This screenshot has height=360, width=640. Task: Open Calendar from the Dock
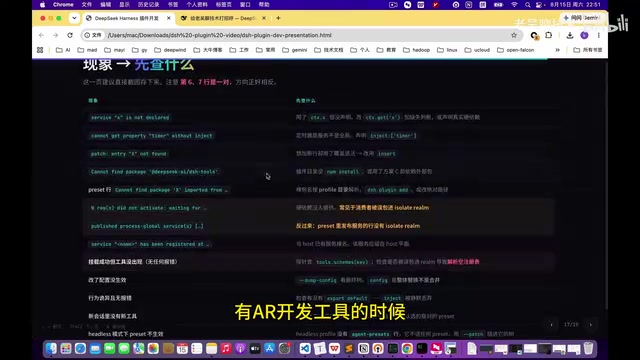182,349
